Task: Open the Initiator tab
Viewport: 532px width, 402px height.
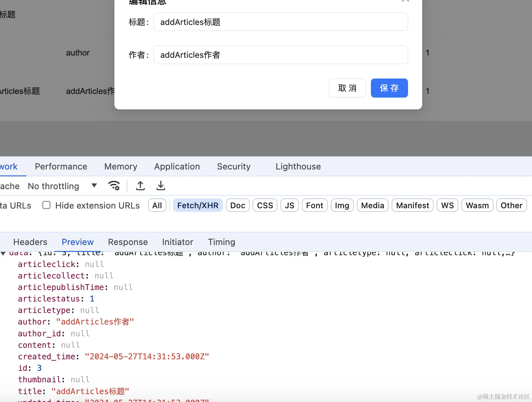Action: pos(178,242)
